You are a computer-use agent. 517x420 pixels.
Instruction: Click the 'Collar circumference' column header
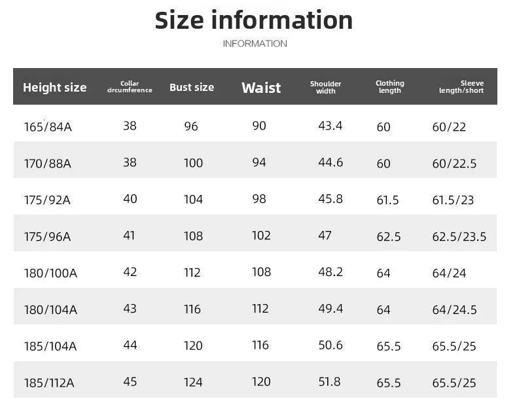click(130, 87)
